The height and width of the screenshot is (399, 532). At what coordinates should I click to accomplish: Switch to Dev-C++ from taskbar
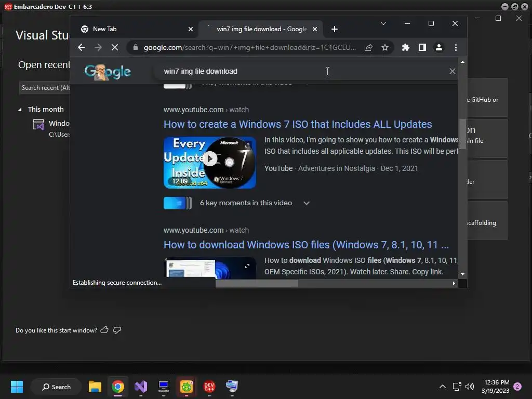point(209,387)
